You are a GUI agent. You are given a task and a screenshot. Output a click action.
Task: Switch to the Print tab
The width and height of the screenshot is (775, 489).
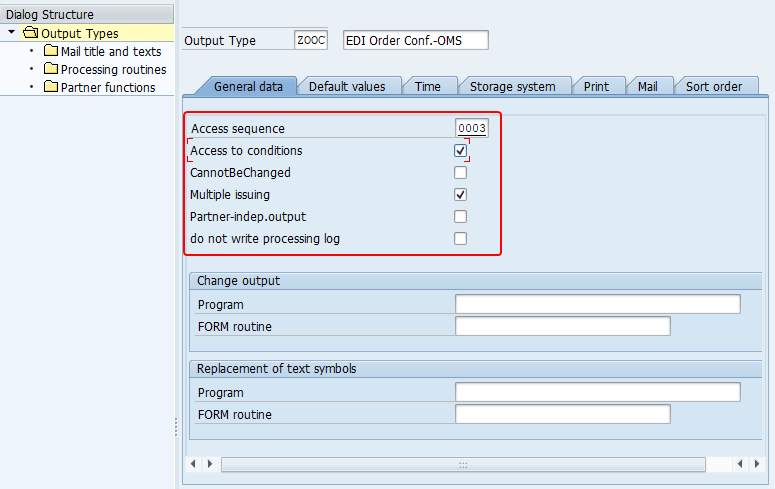[596, 87]
